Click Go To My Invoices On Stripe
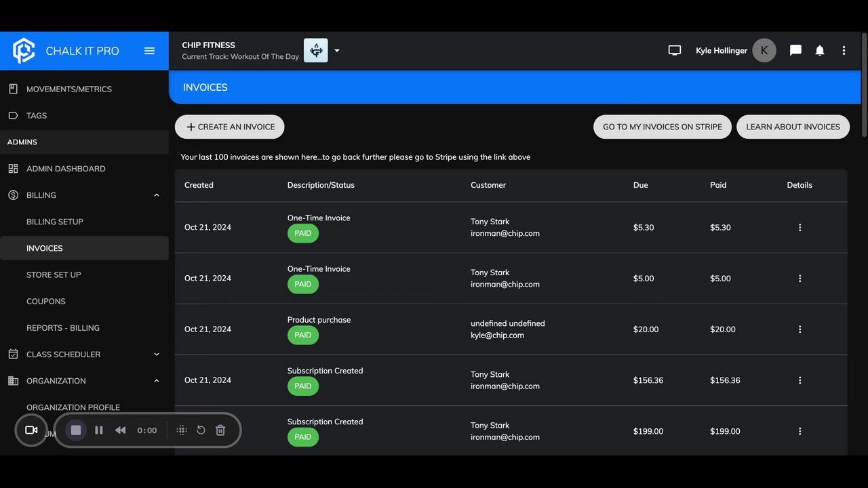This screenshot has width=868, height=488. (x=663, y=127)
